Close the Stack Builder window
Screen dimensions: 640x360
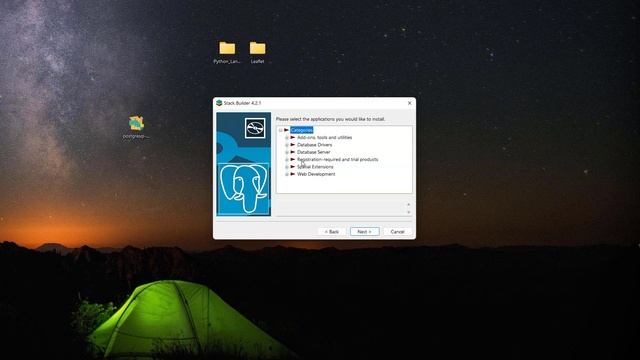click(x=409, y=103)
